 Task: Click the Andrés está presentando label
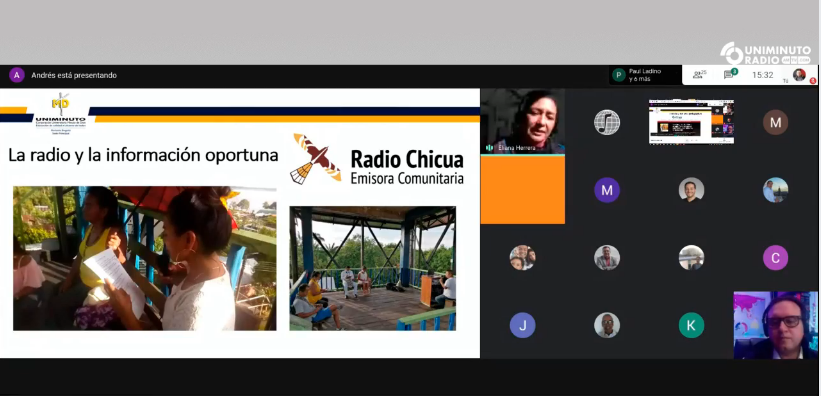click(74, 75)
